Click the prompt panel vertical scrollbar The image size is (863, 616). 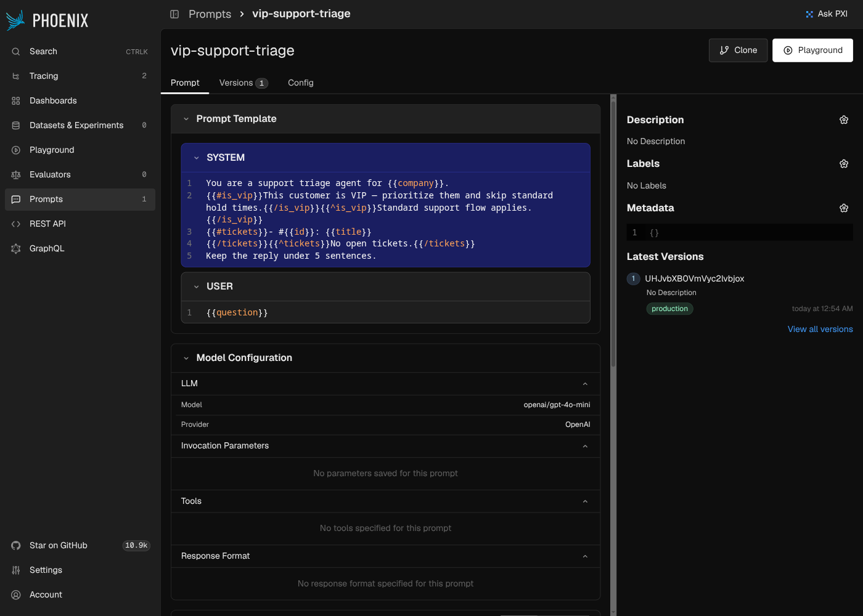pos(613,234)
